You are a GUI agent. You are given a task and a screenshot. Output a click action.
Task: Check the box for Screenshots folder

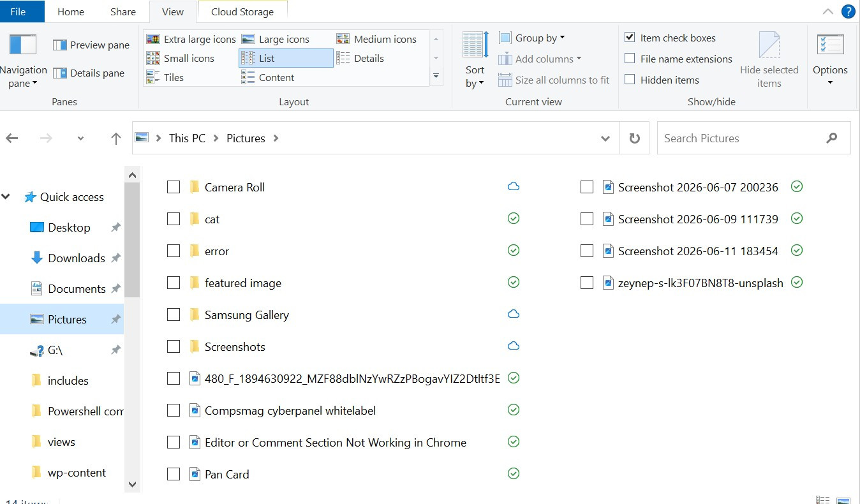click(x=174, y=346)
